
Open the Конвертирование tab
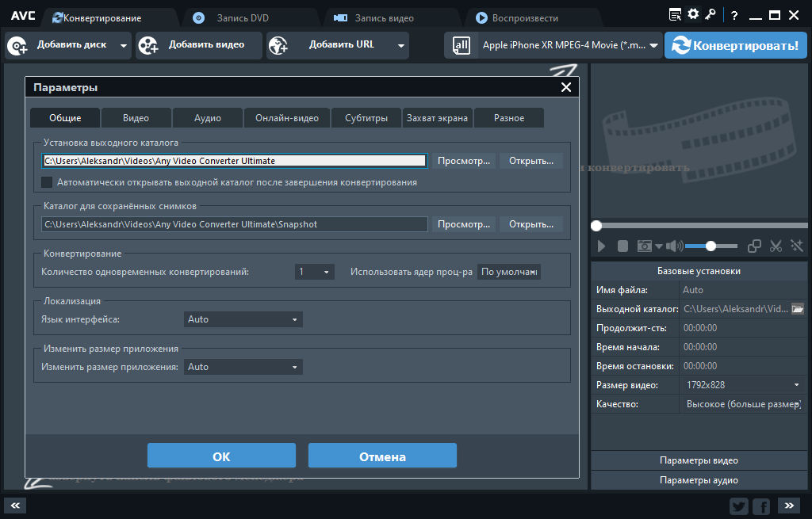coord(98,18)
